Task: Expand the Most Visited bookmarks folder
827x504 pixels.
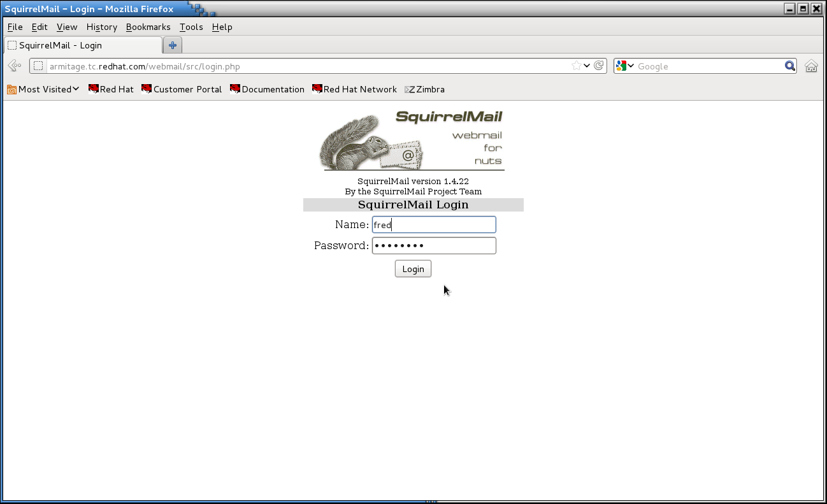Action: tap(43, 89)
